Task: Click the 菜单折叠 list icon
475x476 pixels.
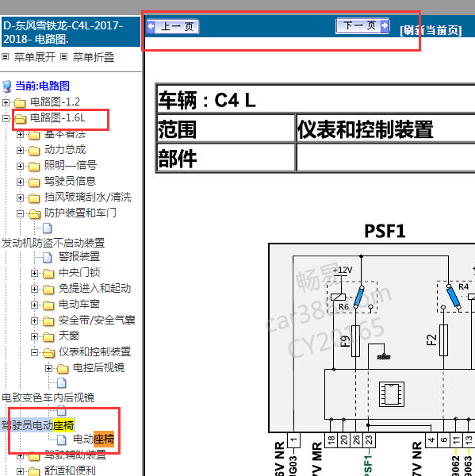Action: (63, 57)
